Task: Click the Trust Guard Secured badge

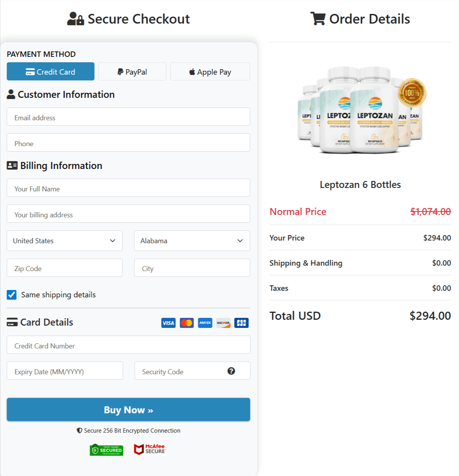Action: pos(106,450)
